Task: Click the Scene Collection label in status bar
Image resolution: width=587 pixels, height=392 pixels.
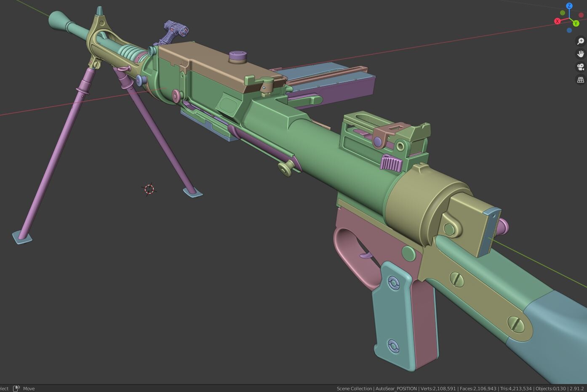Action: tap(354, 388)
